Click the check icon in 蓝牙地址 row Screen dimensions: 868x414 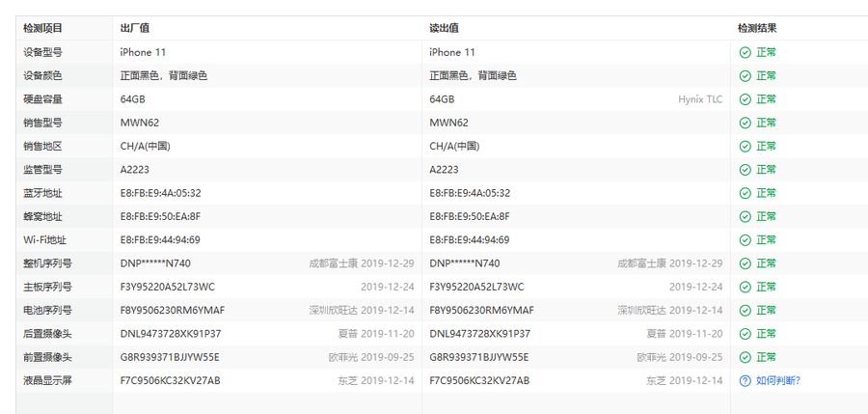point(746,193)
